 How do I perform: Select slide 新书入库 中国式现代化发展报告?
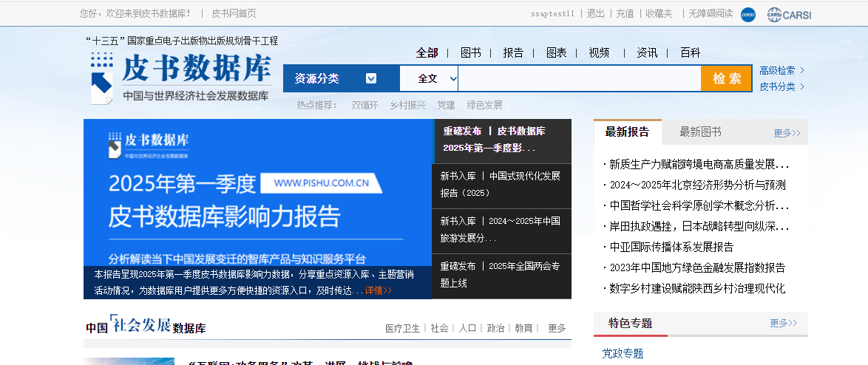pyautogui.click(x=501, y=185)
